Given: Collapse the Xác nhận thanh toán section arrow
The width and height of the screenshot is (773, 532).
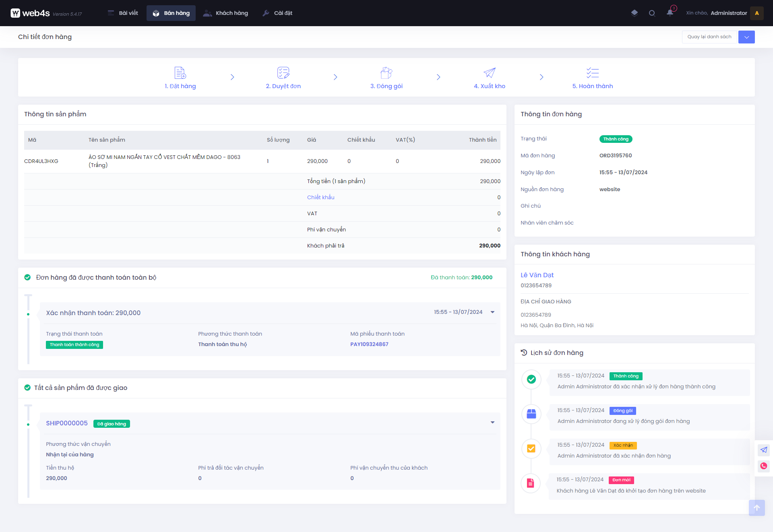Looking at the screenshot, I should pos(492,312).
